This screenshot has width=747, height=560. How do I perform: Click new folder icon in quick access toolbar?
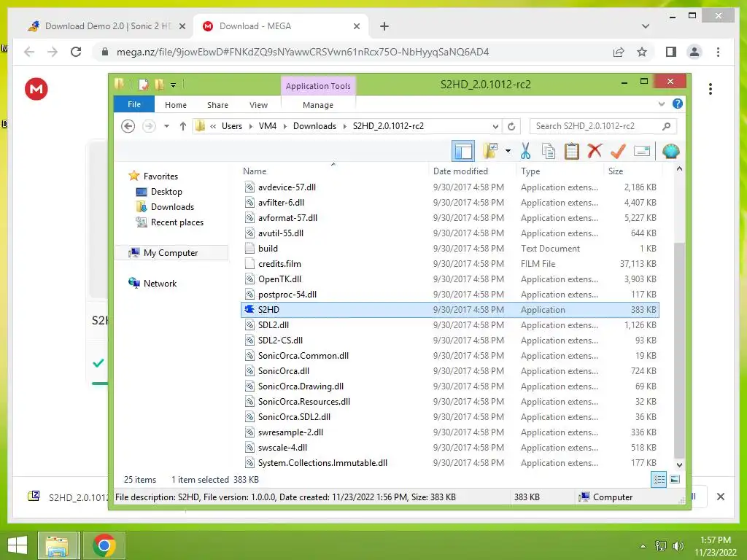click(x=159, y=85)
